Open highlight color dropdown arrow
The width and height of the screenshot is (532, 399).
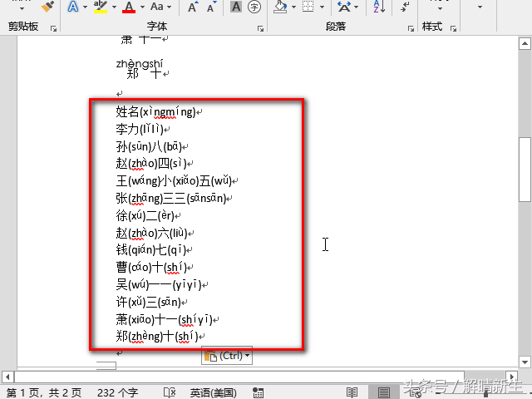(x=114, y=7)
